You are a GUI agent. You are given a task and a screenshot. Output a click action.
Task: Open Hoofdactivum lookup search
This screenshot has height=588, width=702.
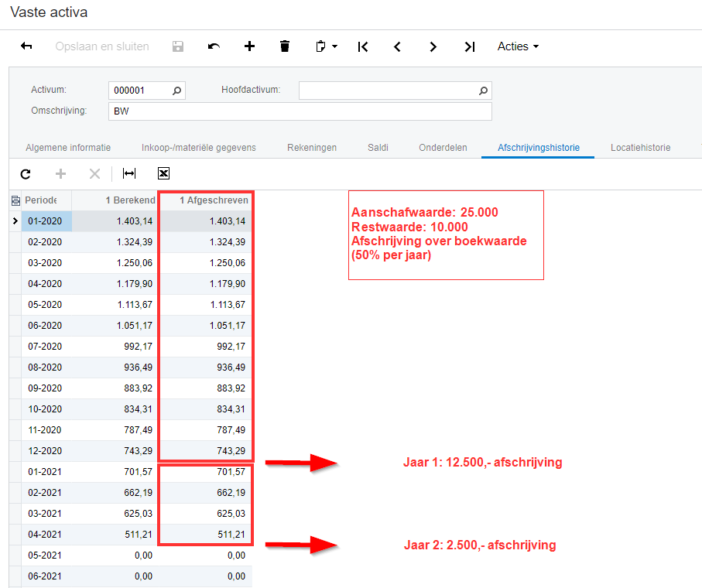tap(484, 91)
